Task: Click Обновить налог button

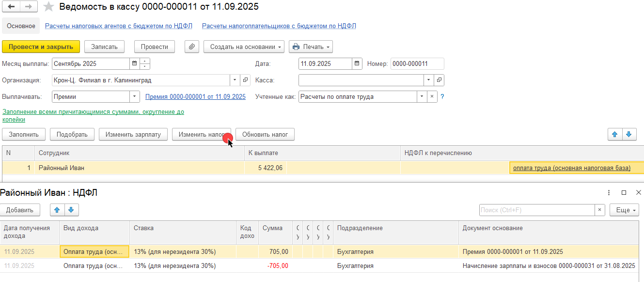Action: [265, 134]
